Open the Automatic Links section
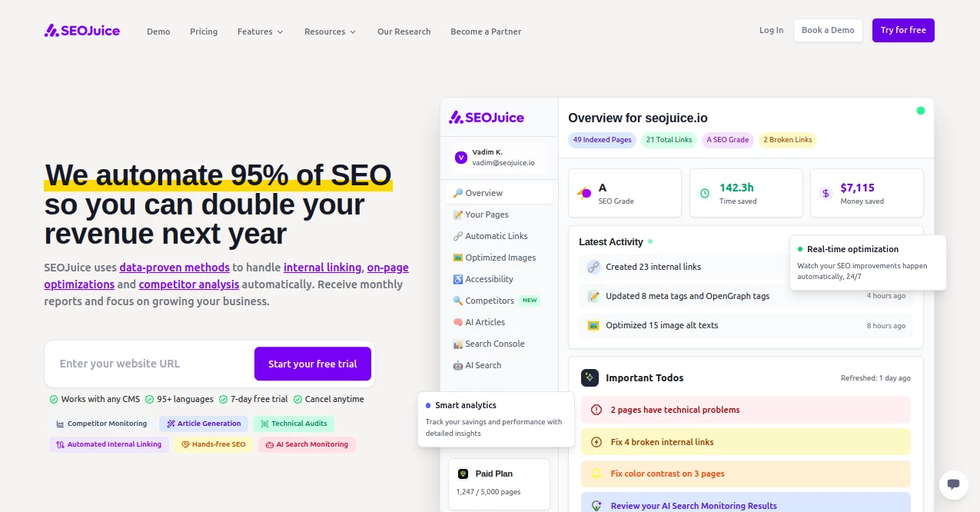Screen dimensions: 980x512 point(496,235)
